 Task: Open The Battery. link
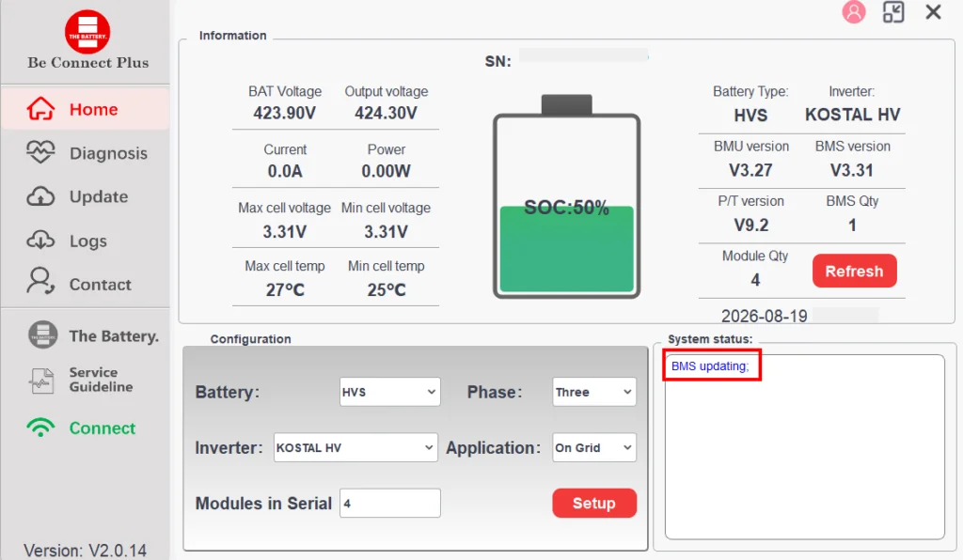[x=114, y=336]
